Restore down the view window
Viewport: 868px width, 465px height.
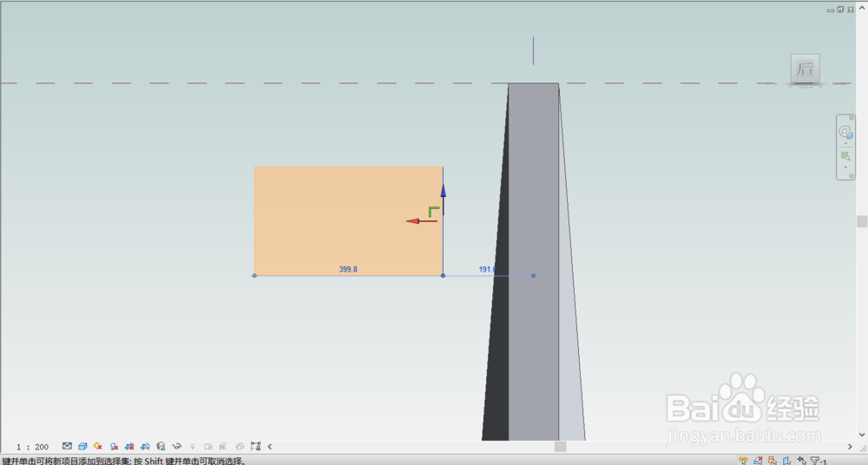click(840, 10)
